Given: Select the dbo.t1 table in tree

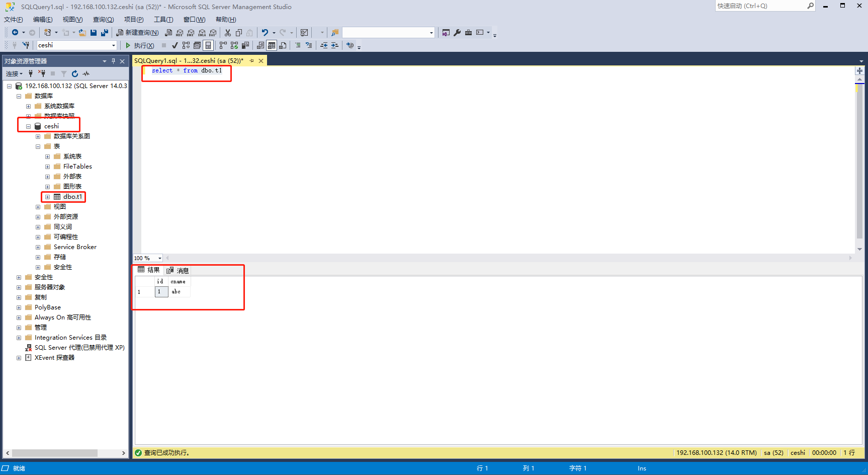Looking at the screenshot, I should (x=72, y=197).
